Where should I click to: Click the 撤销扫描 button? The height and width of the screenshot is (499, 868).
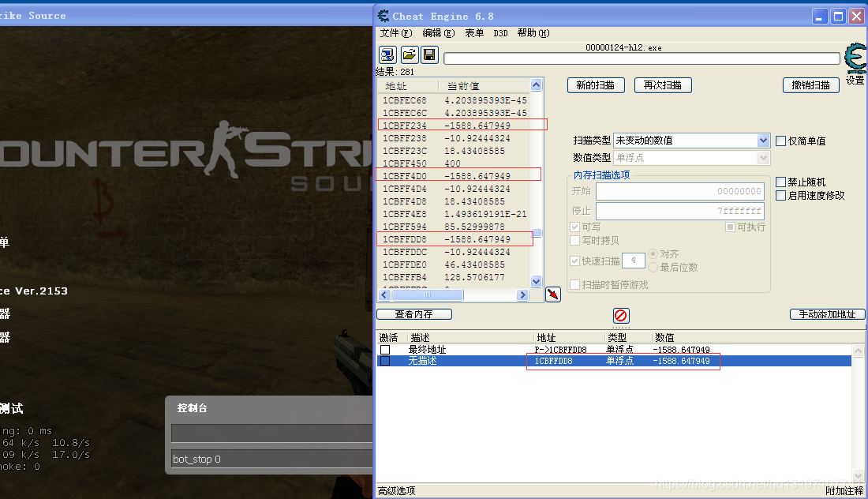(x=811, y=85)
